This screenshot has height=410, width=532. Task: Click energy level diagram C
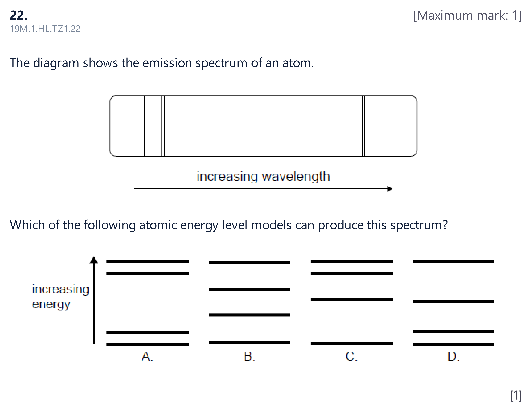tap(351, 302)
